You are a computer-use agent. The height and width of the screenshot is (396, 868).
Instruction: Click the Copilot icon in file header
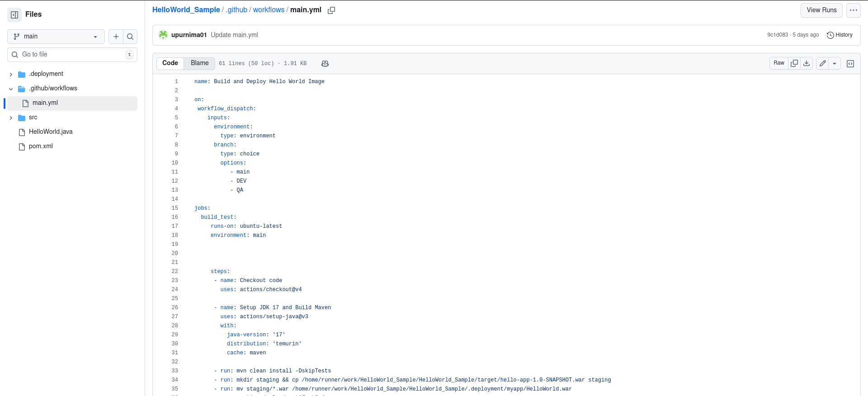325,64
